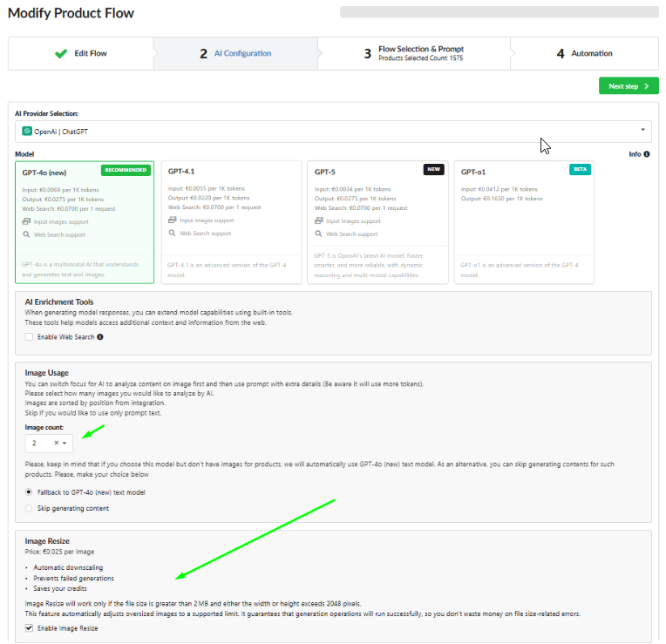Select Fallback to GPT-4o (new) text model
This screenshot has width=666, height=644.
pos(29,492)
